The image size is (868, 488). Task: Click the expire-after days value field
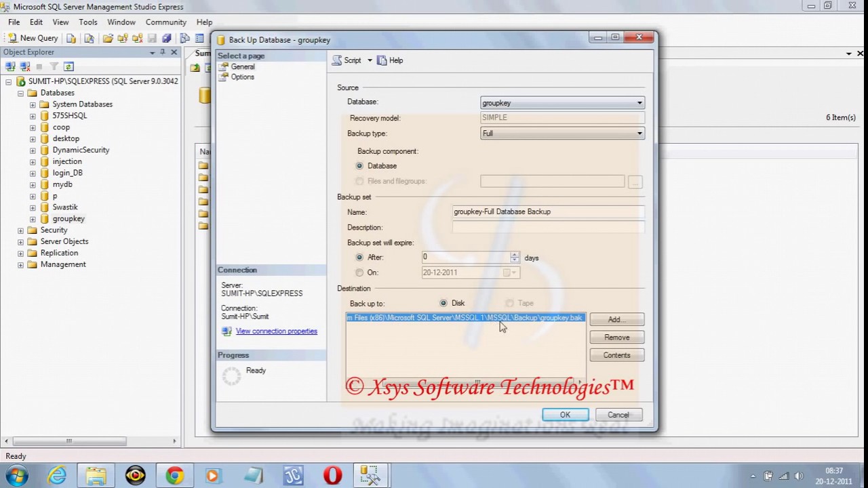466,257
